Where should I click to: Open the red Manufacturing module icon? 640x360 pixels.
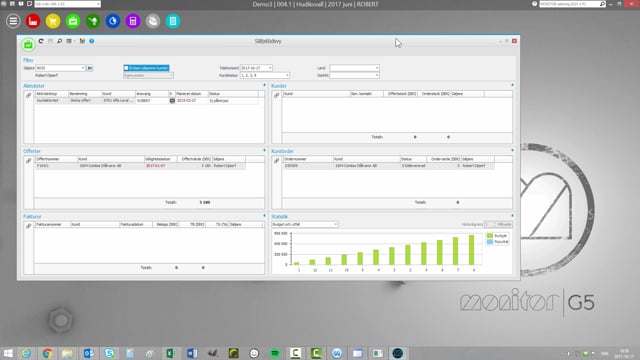(33, 21)
